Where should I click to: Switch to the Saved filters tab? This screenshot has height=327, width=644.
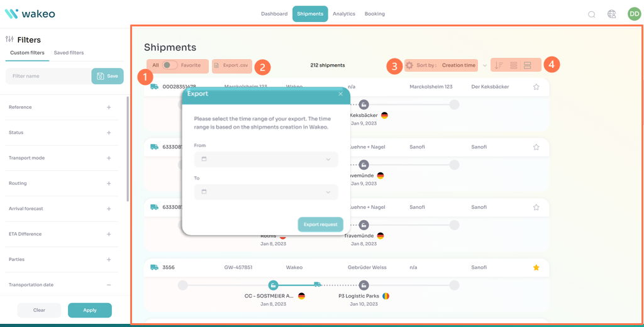click(69, 53)
